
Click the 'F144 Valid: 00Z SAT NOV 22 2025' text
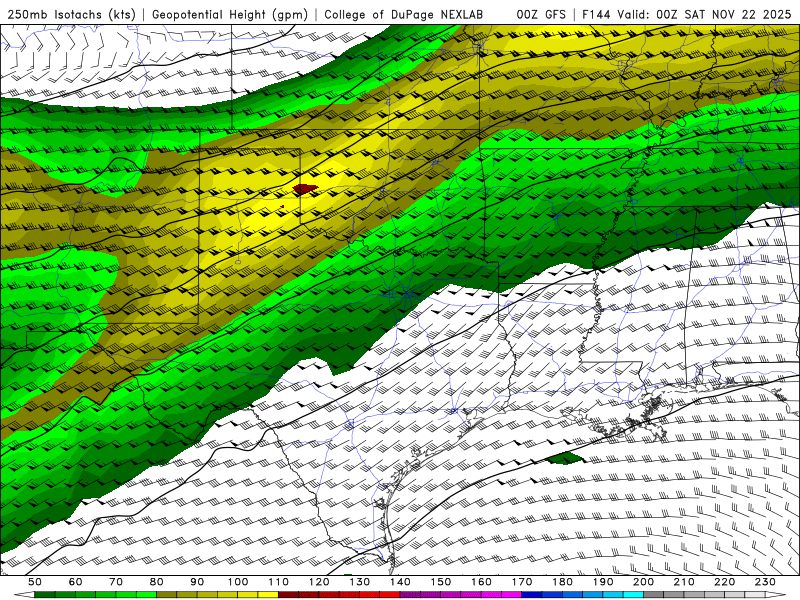tap(686, 15)
